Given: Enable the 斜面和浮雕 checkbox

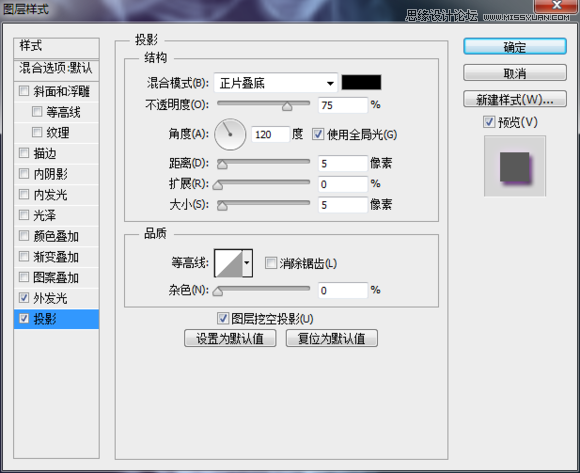Looking at the screenshot, I should click(24, 91).
